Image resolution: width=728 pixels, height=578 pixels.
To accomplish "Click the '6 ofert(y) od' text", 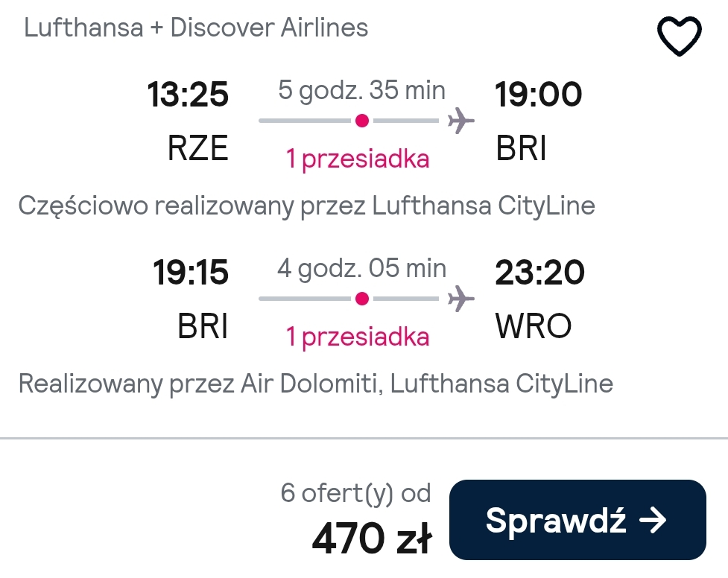I will point(356,493).
